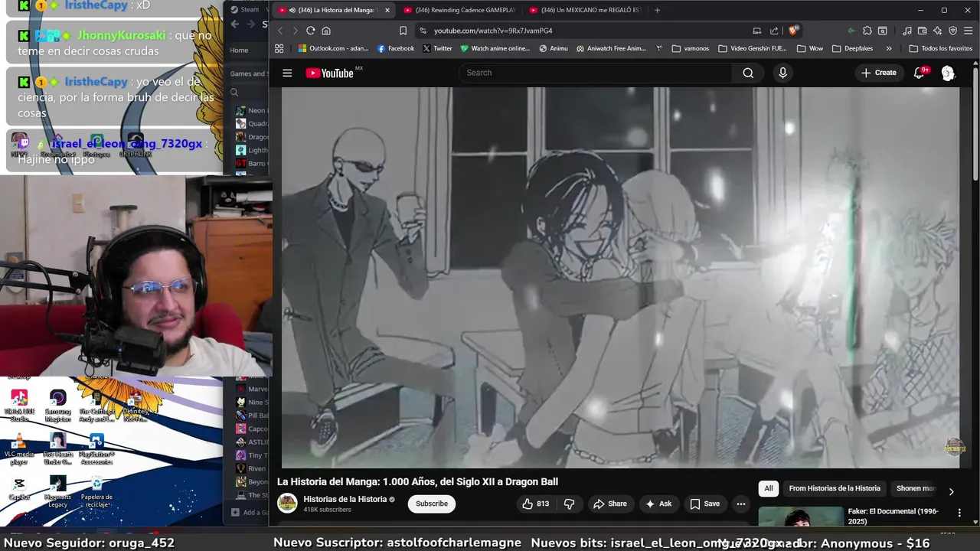980x551 pixels.
Task: Open the YouTube hamburger guide menu
Action: 287,73
